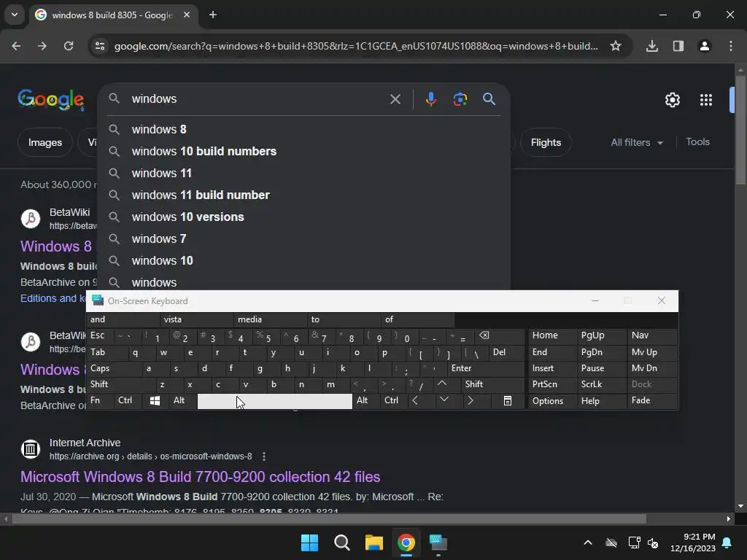Open Google Lens image search icon

(x=460, y=99)
